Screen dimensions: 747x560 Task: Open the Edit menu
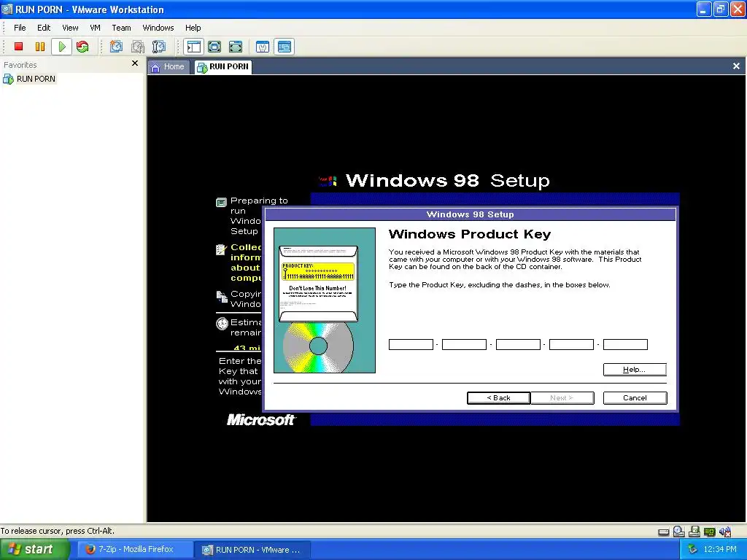pyautogui.click(x=44, y=28)
